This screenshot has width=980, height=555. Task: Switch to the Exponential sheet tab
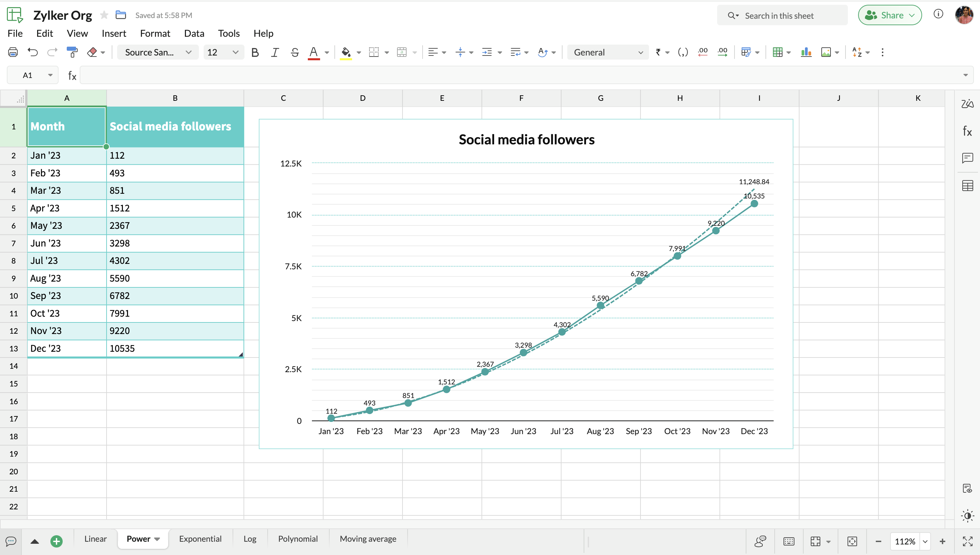[x=201, y=539]
